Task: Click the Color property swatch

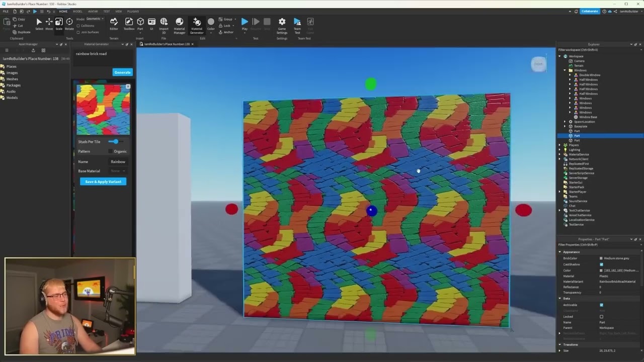Action: [601, 270]
